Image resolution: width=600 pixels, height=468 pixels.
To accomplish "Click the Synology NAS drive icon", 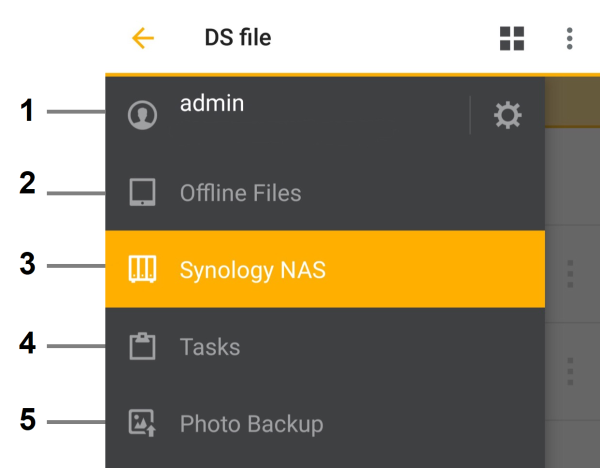I will (142, 269).
